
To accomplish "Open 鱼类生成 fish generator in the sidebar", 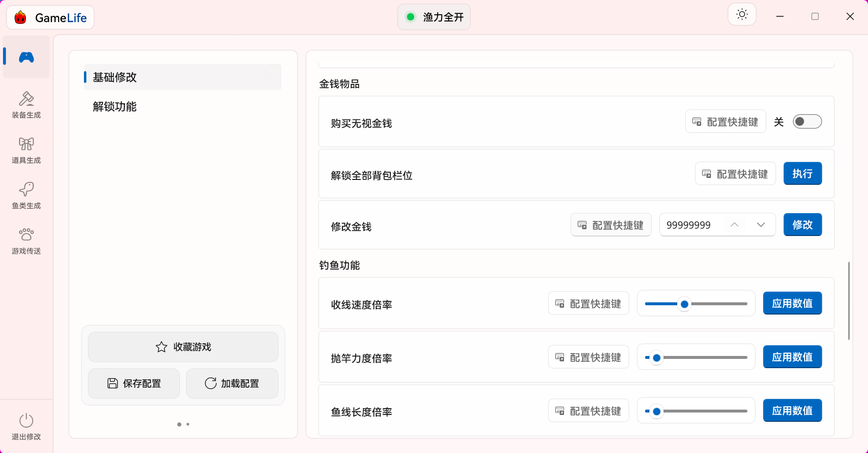I will click(26, 196).
